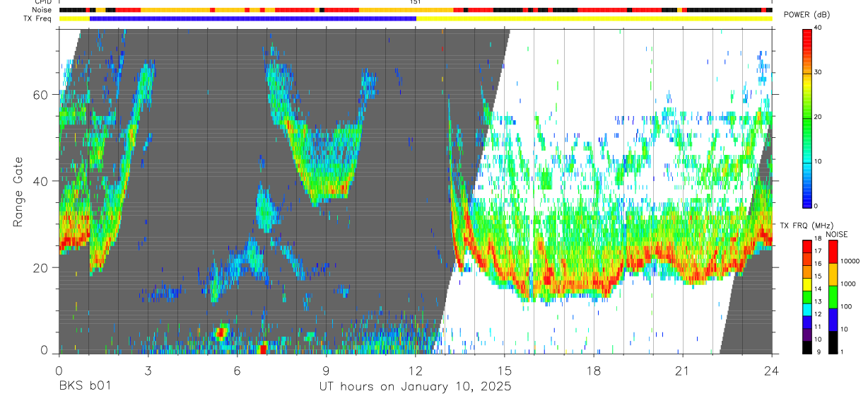This screenshot has width=868, height=401.
Task: Click the '12' UT hour axis label
Action: click(416, 370)
